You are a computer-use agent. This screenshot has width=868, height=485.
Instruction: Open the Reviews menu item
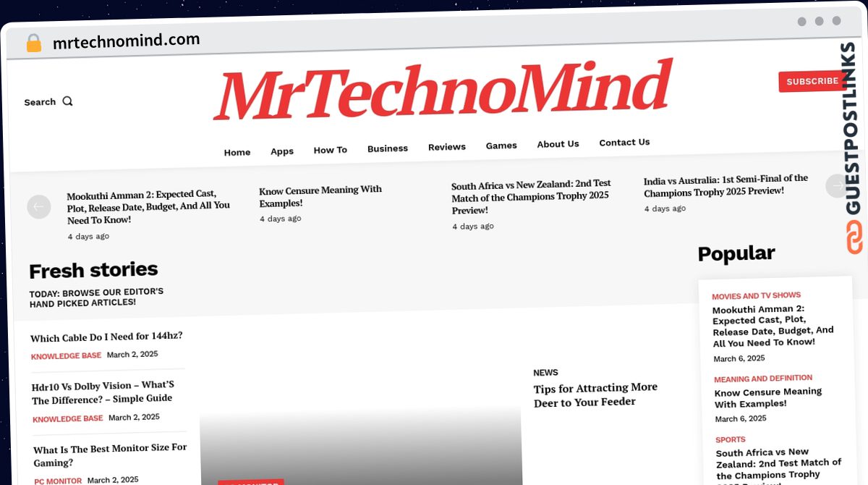447,147
